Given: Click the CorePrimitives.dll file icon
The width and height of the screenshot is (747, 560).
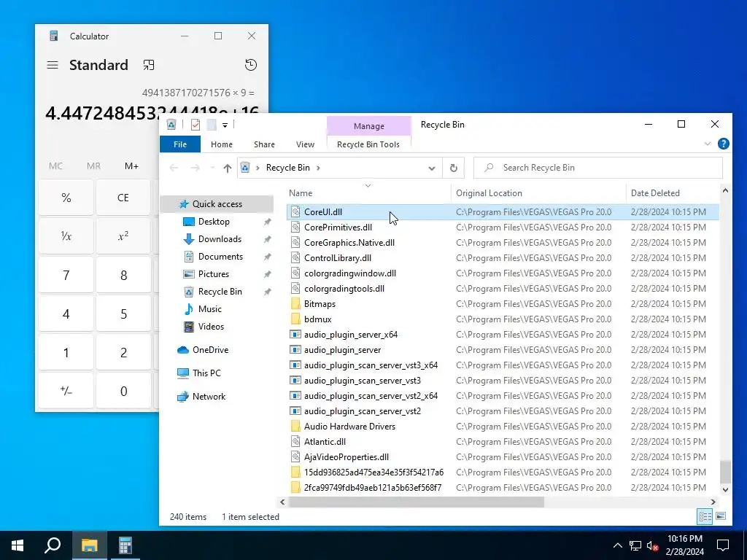Looking at the screenshot, I should [x=295, y=227].
